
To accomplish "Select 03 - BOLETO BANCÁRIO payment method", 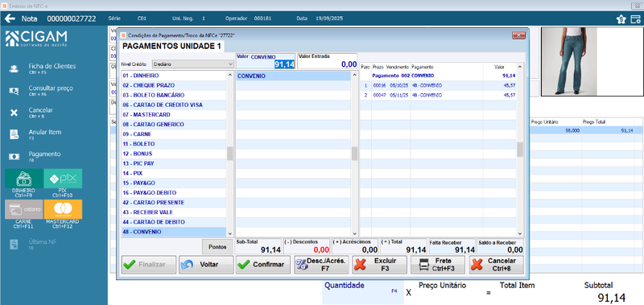I will coord(174,95).
